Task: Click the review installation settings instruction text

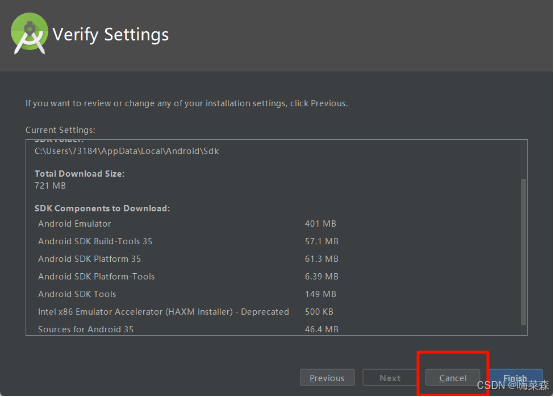Action: [187, 103]
